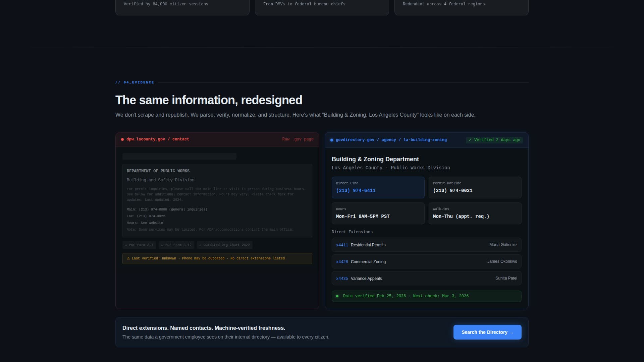The height and width of the screenshot is (362, 644).
Task: Select the Hours Mon-Fri 8AM-5PM PST card
Action: (x=378, y=213)
